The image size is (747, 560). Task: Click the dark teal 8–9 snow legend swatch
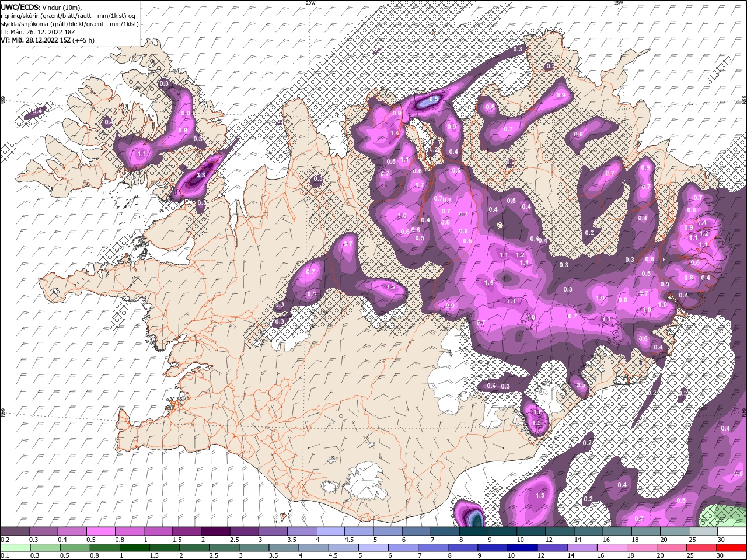pos(473,531)
